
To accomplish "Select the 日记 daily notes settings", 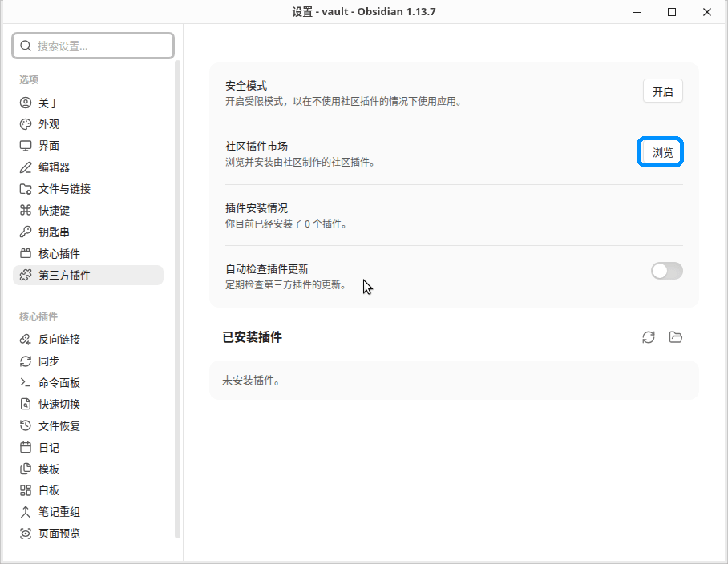I will click(x=88, y=448).
